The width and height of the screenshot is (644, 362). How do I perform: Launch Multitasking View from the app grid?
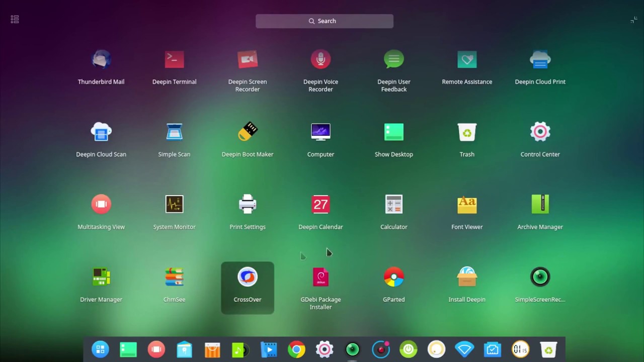click(101, 204)
